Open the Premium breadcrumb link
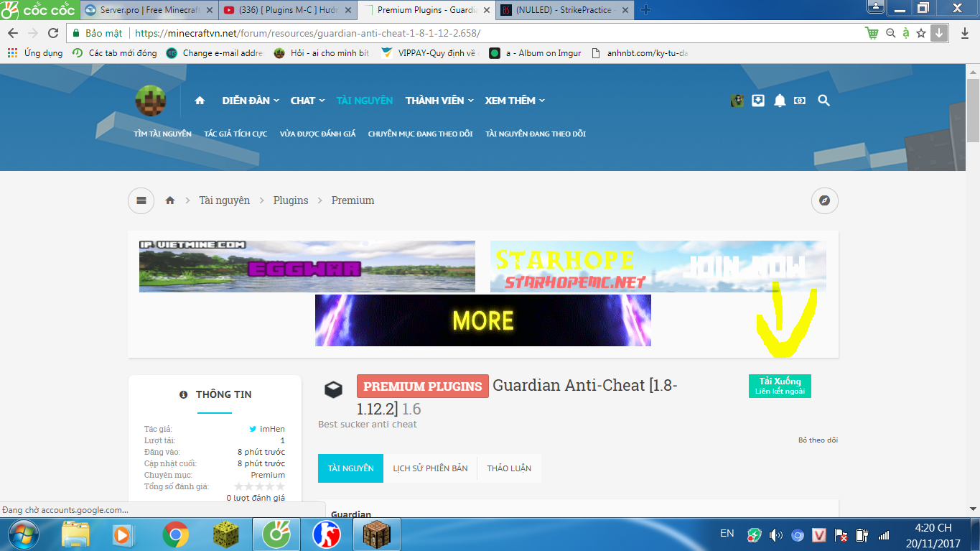This screenshot has width=980, height=551. (x=353, y=200)
